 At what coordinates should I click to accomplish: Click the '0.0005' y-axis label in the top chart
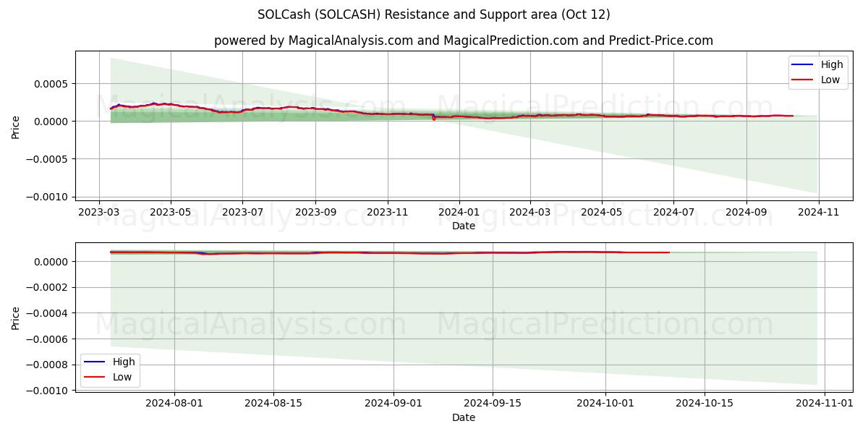pos(53,83)
